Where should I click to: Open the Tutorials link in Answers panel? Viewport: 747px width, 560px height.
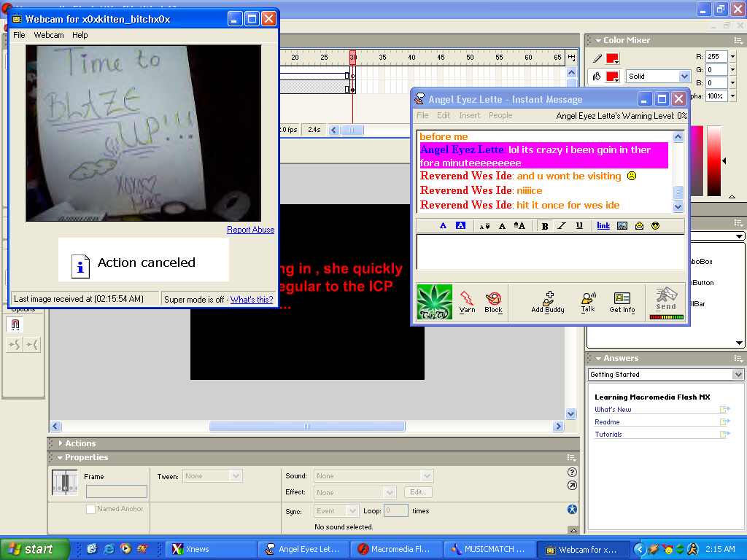(x=608, y=434)
